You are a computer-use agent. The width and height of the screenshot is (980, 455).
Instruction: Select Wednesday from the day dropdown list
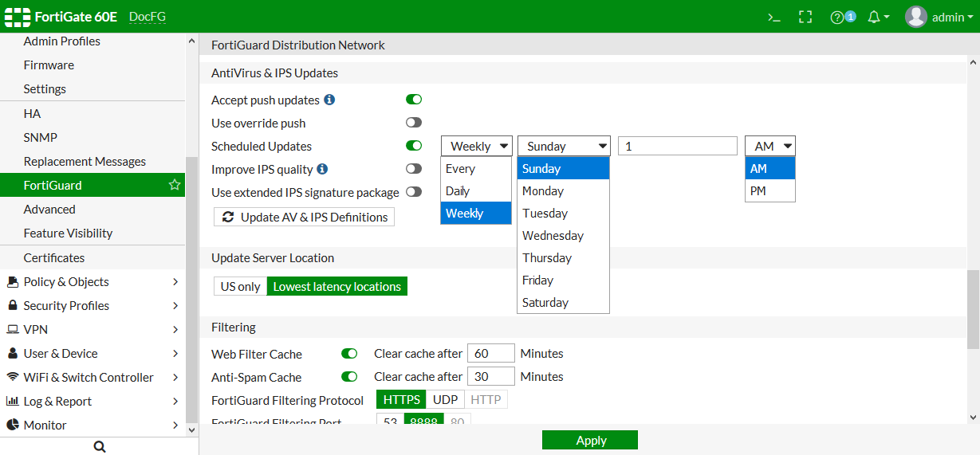tap(553, 236)
